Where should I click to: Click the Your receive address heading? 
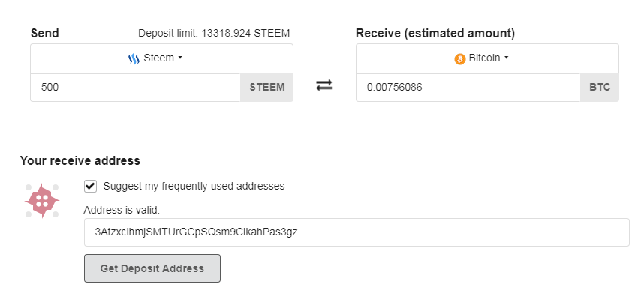click(80, 160)
